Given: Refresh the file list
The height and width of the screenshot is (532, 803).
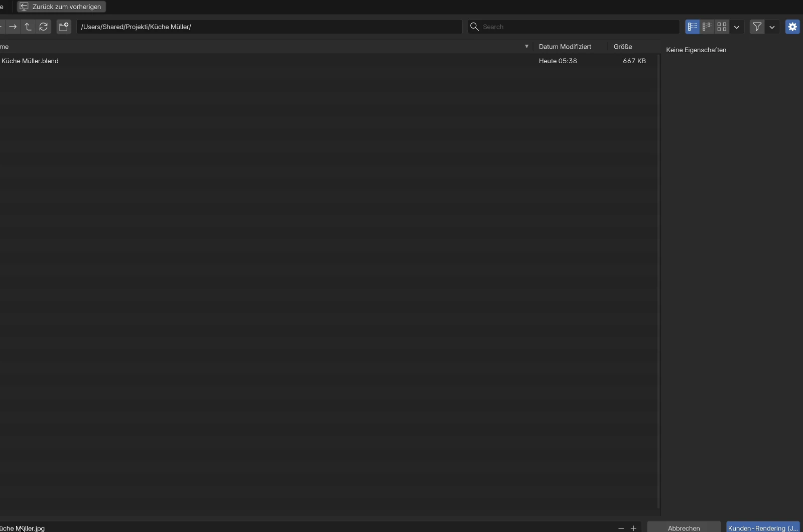Looking at the screenshot, I should (x=44, y=27).
